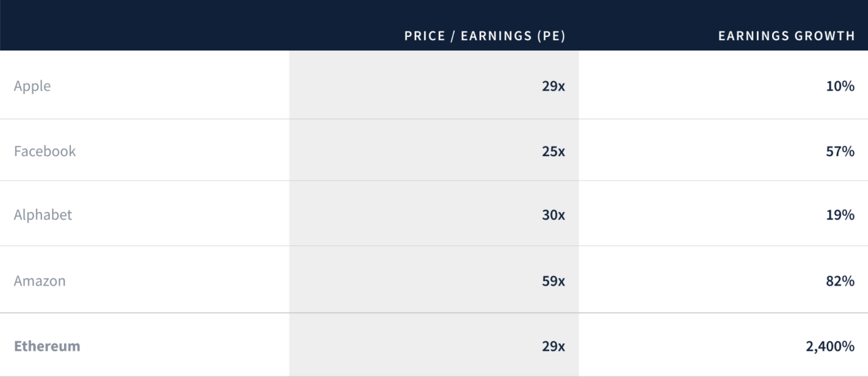This screenshot has width=868, height=377.
Task: Select Amazon's 59x PE value
Action: click(553, 281)
